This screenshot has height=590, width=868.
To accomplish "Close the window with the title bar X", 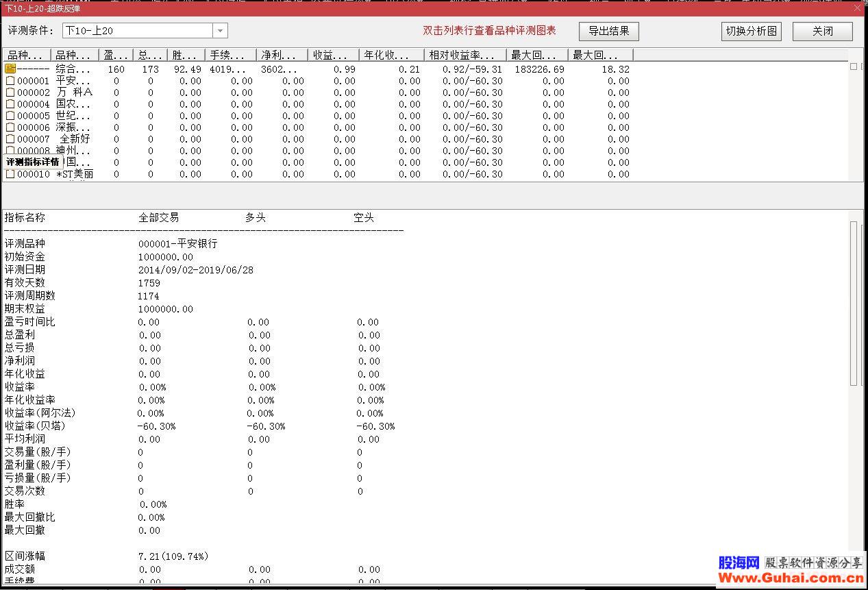I will click(857, 8).
